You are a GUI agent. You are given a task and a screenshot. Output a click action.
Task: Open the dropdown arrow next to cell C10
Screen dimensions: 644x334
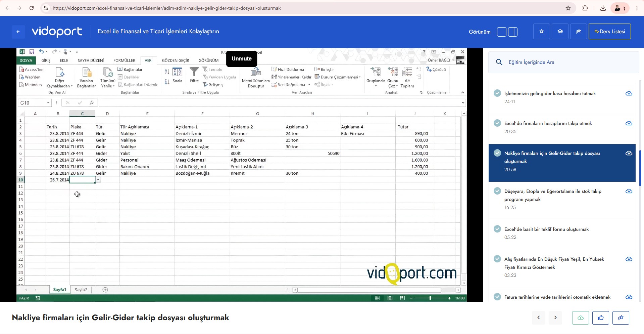(98, 180)
